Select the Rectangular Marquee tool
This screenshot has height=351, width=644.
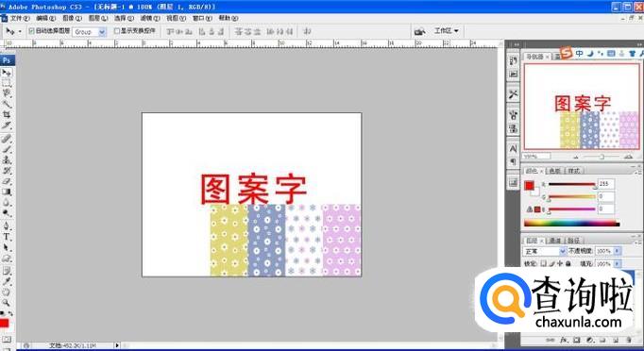[x=7, y=83]
